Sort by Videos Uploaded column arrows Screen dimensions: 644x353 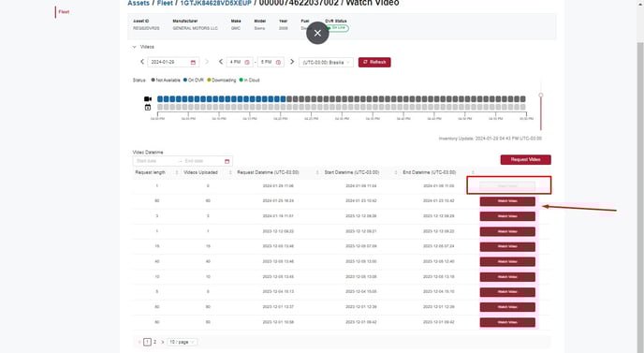coord(230,172)
